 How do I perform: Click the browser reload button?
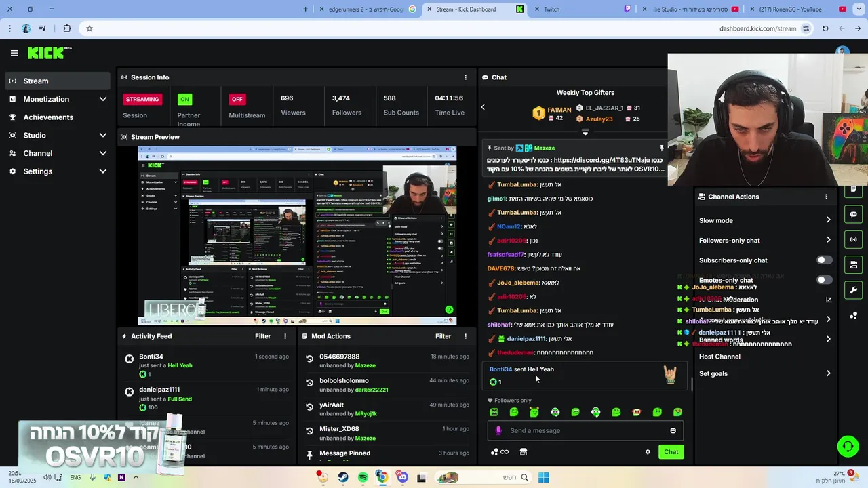point(825,28)
